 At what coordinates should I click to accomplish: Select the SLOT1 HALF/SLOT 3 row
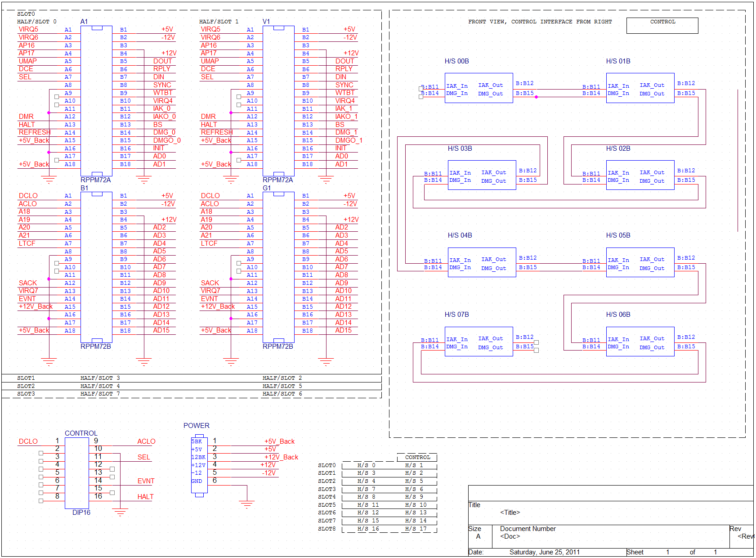click(191, 378)
